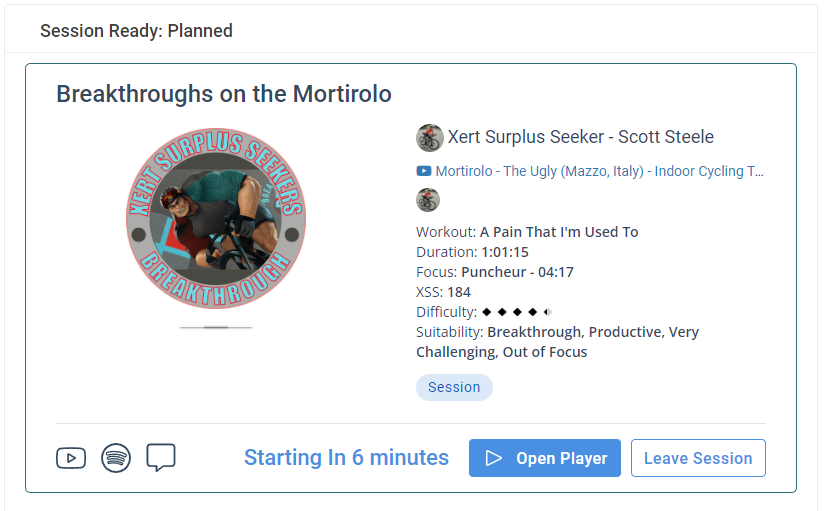Click the carousel indicator below the logo
Screen dimensions: 825x511
coord(216,327)
